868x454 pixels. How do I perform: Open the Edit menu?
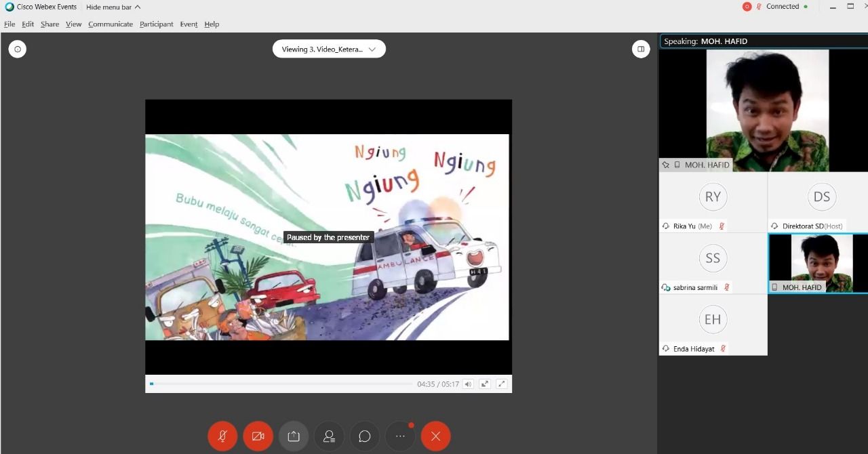click(x=28, y=24)
